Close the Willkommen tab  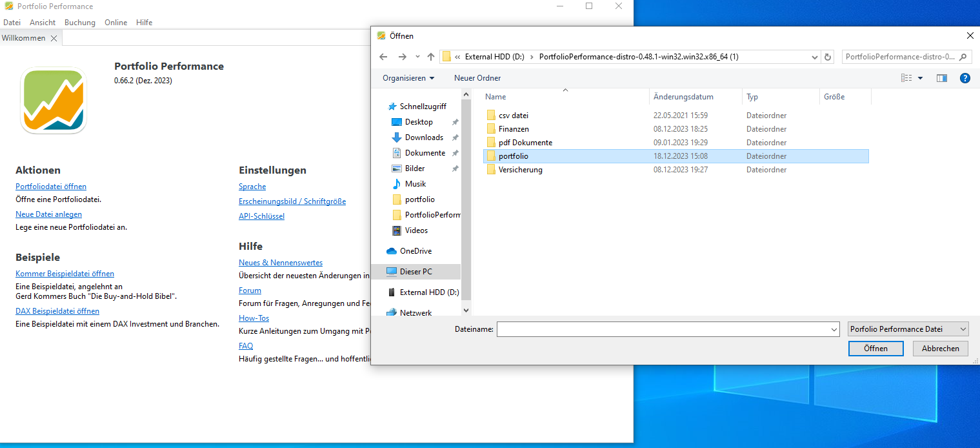54,38
